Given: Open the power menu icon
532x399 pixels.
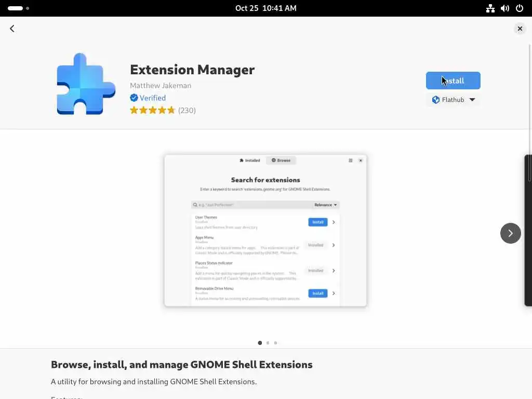Looking at the screenshot, I should click(520, 8).
